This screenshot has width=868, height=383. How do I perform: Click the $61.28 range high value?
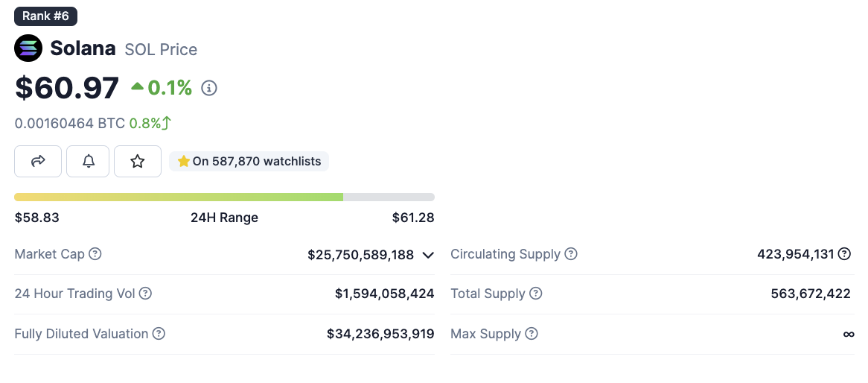[413, 218]
